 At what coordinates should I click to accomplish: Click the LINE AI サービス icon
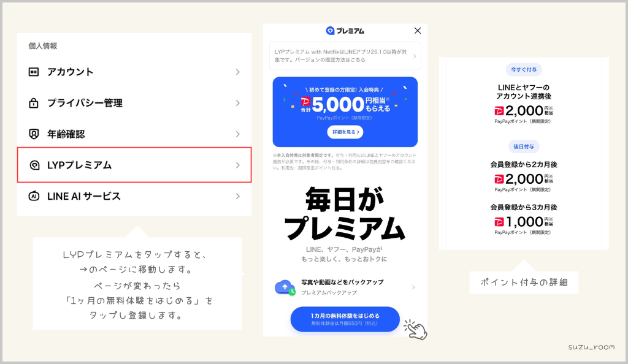[x=34, y=196]
